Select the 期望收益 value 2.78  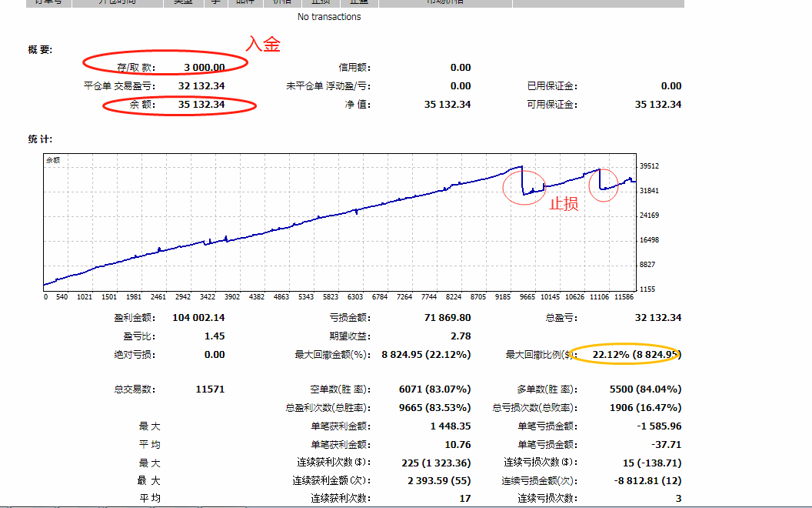[461, 336]
